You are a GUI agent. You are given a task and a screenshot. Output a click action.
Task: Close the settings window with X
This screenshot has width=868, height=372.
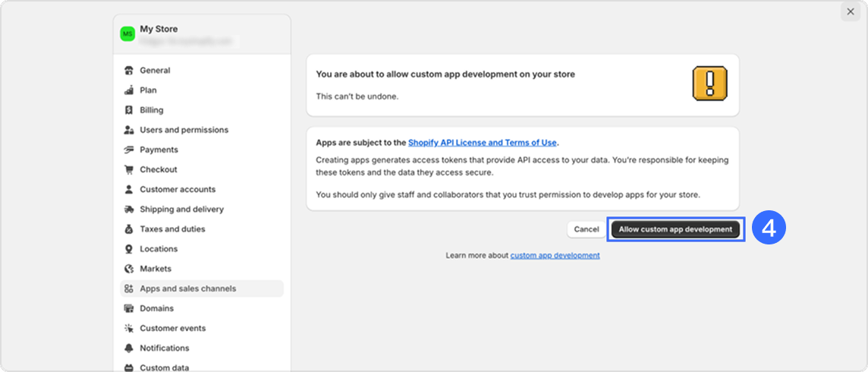[850, 11]
